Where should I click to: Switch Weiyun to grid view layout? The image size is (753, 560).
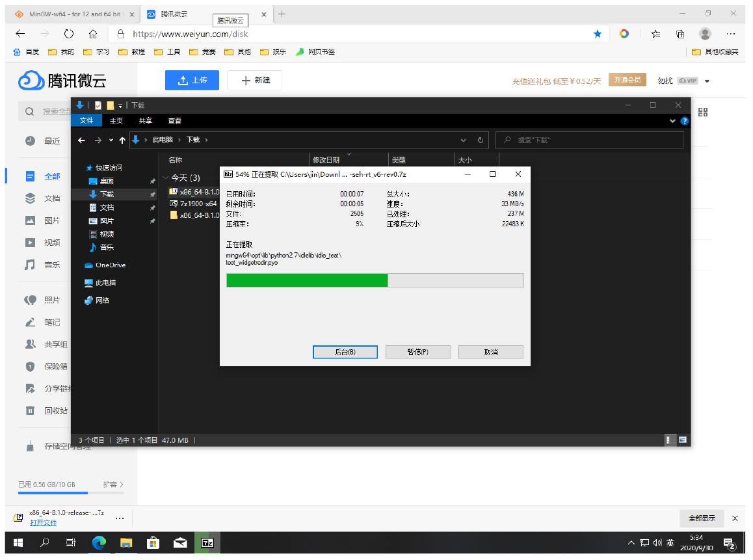tap(702, 113)
